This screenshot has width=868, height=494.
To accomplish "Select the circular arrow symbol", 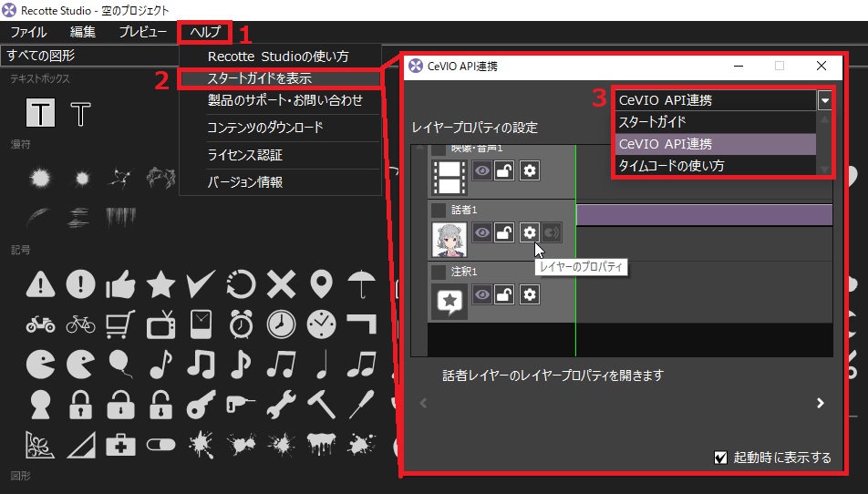I will (x=241, y=284).
